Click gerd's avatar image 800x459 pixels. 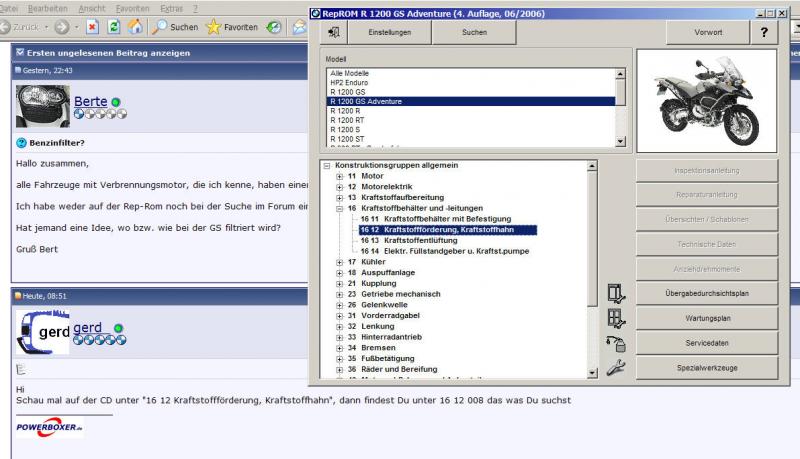(x=43, y=332)
